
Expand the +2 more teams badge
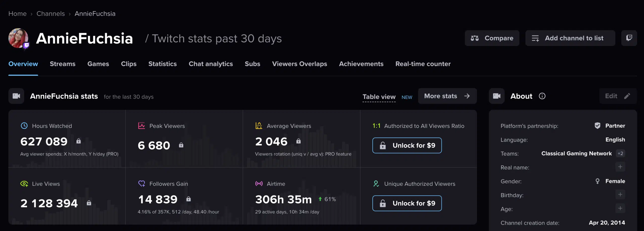(620, 153)
